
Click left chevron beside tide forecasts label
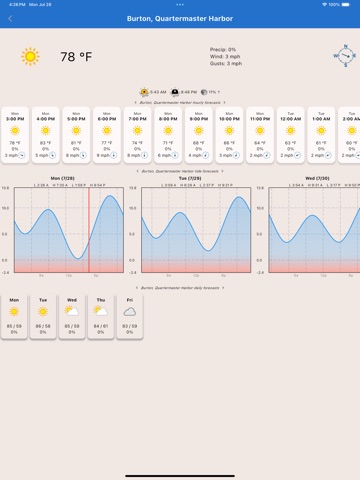tap(137, 171)
